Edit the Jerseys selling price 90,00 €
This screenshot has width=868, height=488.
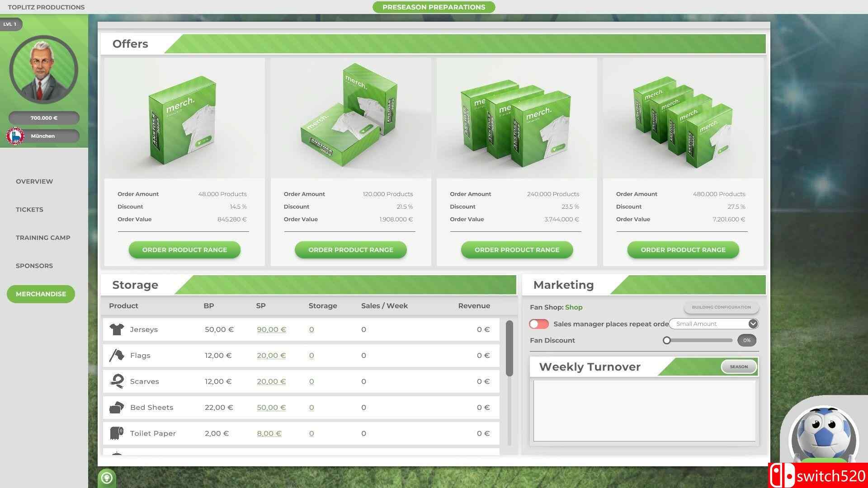coord(271,329)
